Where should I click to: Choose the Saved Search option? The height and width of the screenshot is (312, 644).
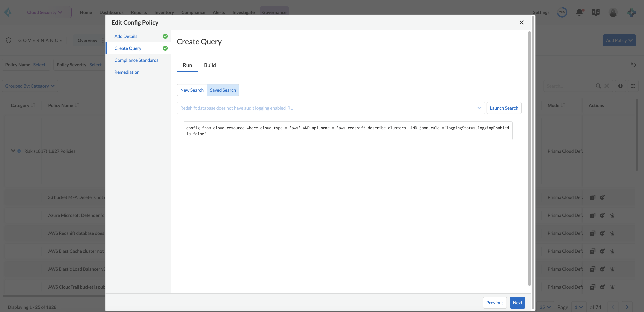223,90
